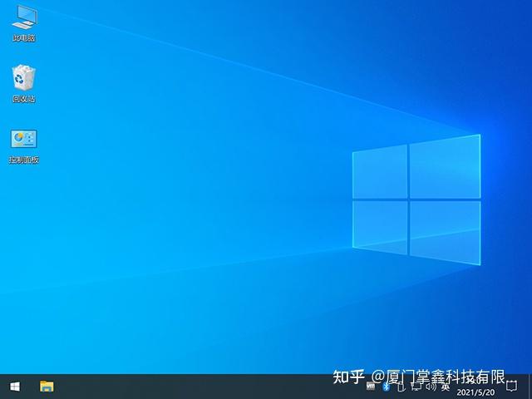This screenshot has height=399, width=532.
Task: Open the Bluetooth tray icon
Action: click(x=386, y=386)
